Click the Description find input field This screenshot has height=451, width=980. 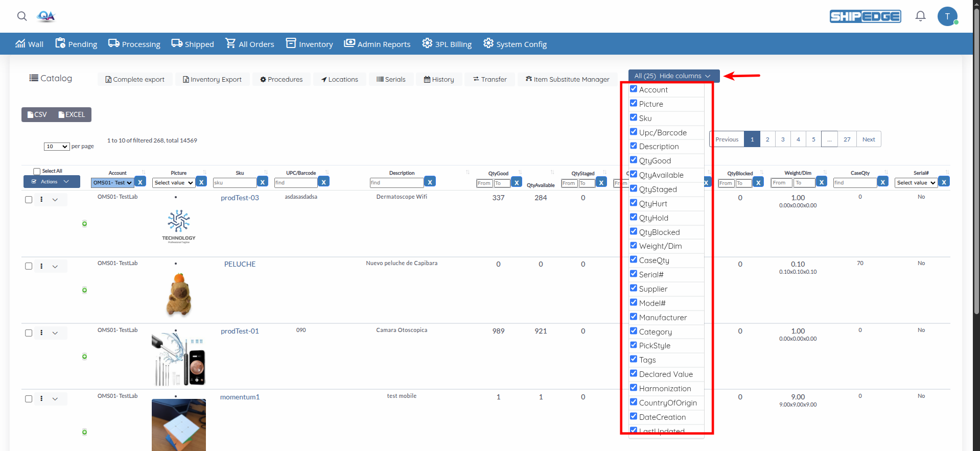point(396,182)
